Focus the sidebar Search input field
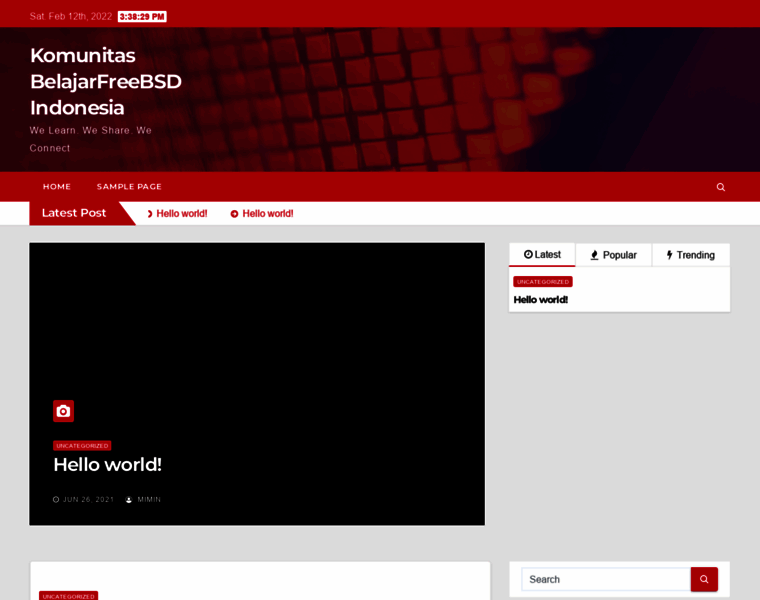The height and width of the screenshot is (600, 760). click(x=606, y=579)
